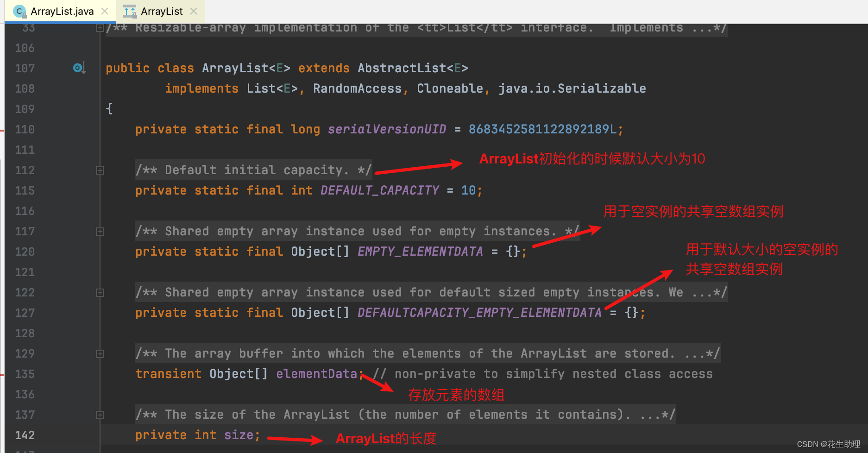
Task: Click the diagram icon on ArrayList tab
Action: tap(130, 11)
